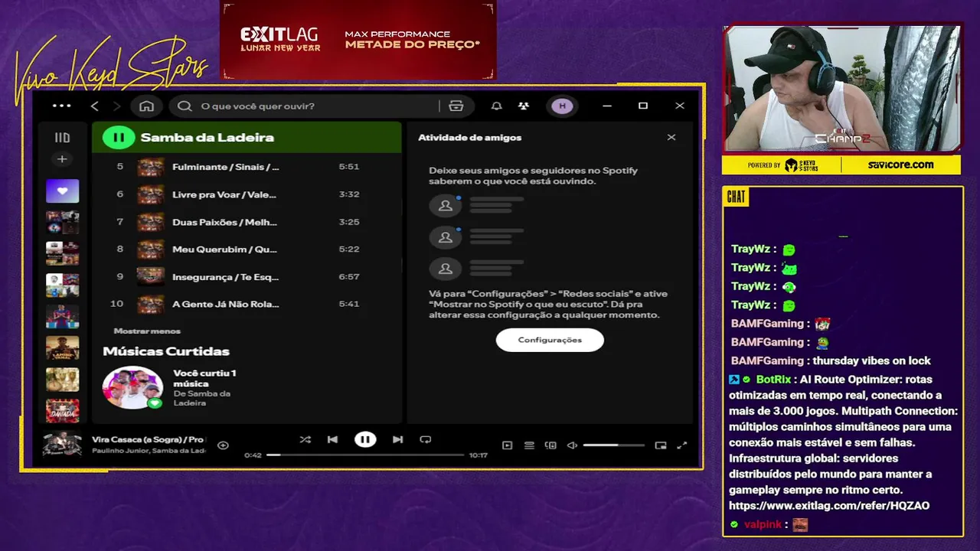Open the exitlag.com referral link in chat
980x551 pixels.
tap(829, 506)
